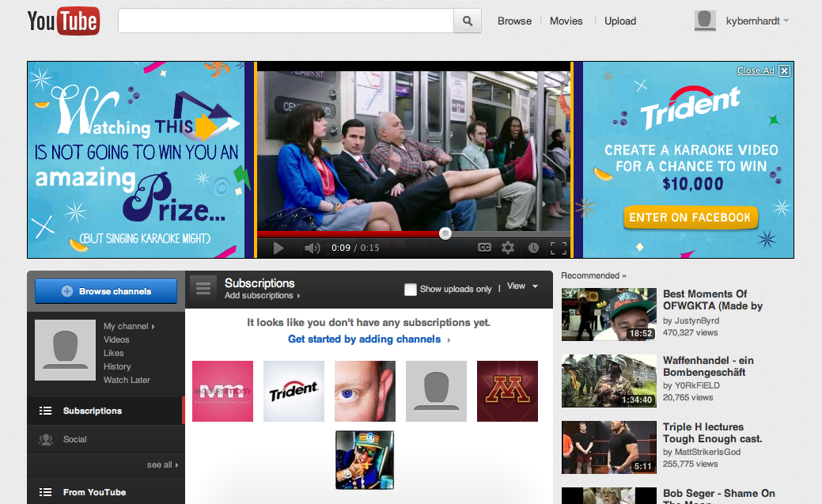Click the Browse channels button
Screen dimensions: 822x504
click(106, 291)
